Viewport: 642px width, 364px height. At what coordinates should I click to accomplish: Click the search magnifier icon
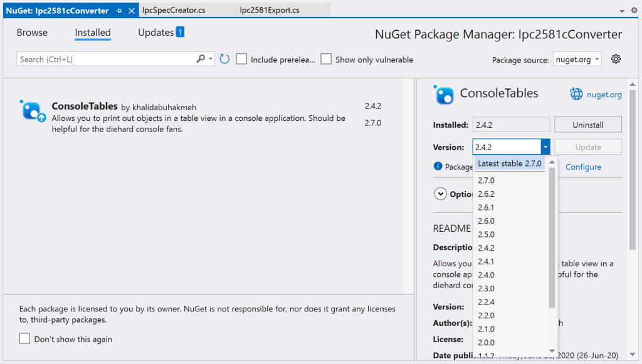click(201, 59)
